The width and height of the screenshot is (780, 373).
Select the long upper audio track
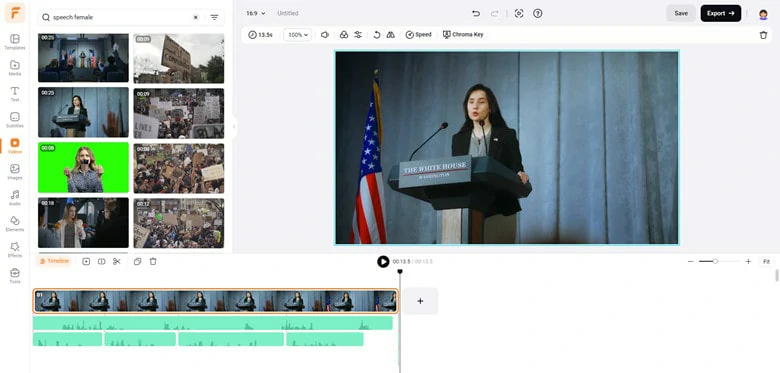tap(213, 323)
